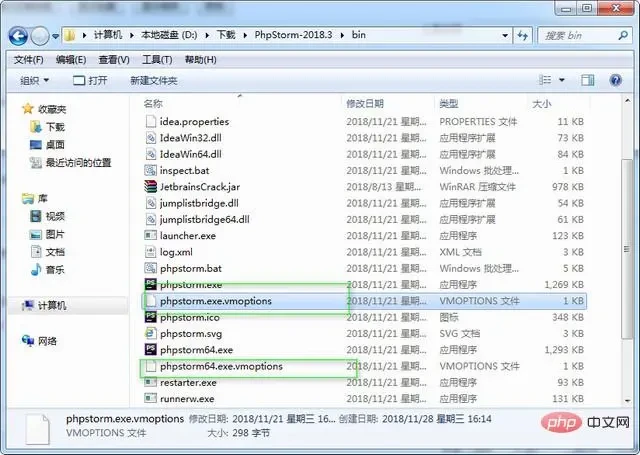Select the phpstorm.svg file icon
The width and height of the screenshot is (640, 455).
151,333
